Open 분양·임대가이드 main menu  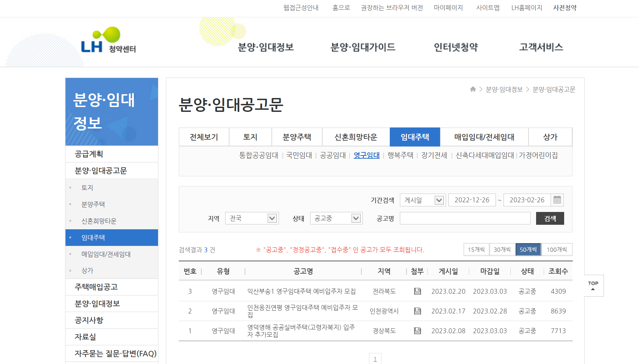coord(363,47)
